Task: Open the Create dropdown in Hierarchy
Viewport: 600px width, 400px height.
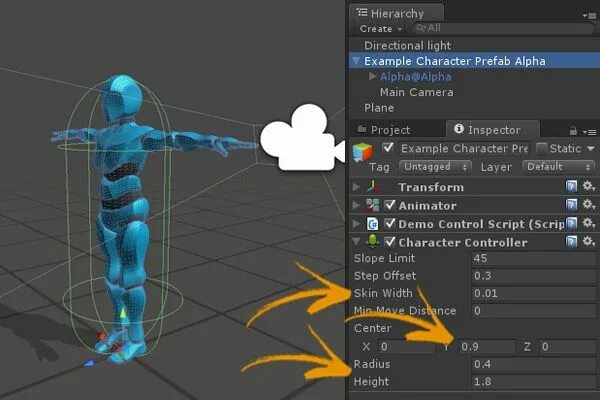Action: (381, 29)
